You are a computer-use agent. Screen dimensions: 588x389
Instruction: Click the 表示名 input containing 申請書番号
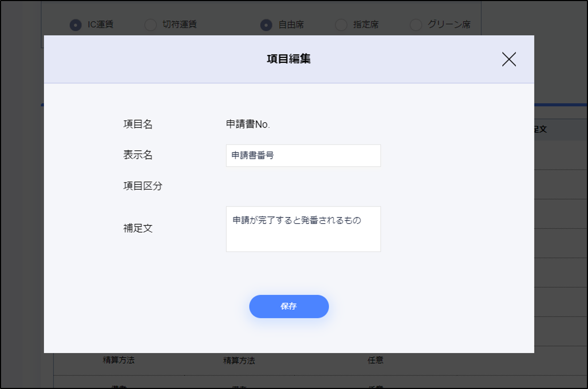[x=303, y=156]
